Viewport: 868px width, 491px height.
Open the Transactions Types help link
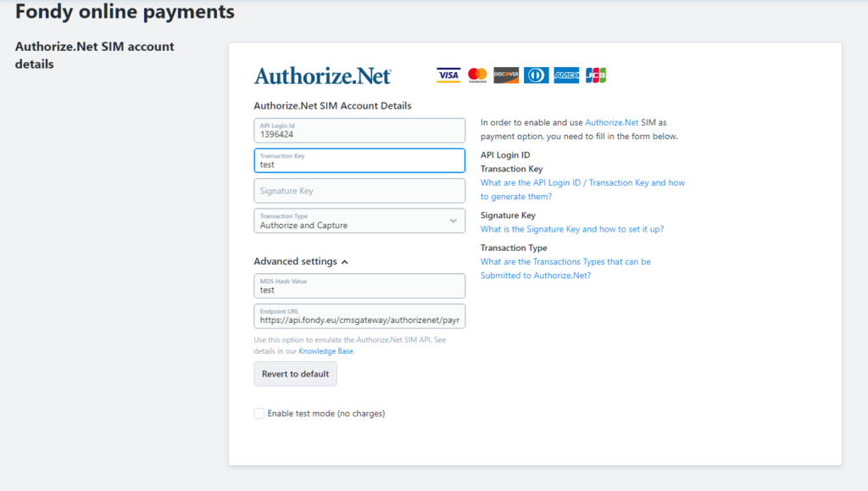(565, 269)
